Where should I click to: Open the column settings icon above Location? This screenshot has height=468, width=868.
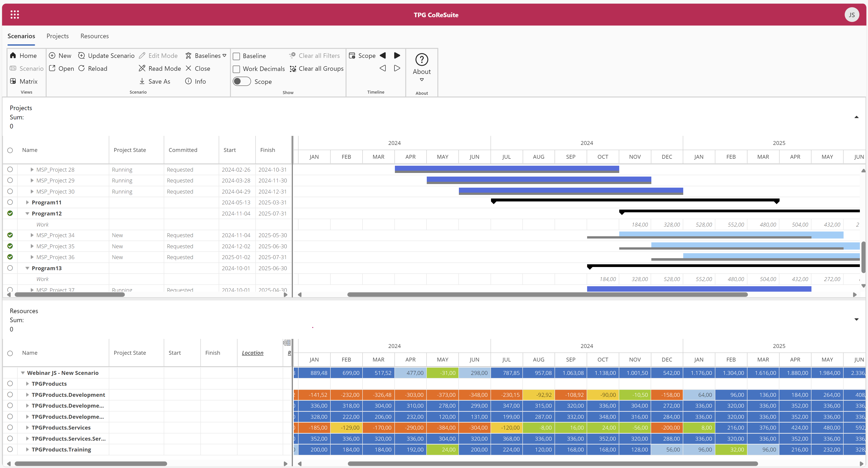[286, 343]
